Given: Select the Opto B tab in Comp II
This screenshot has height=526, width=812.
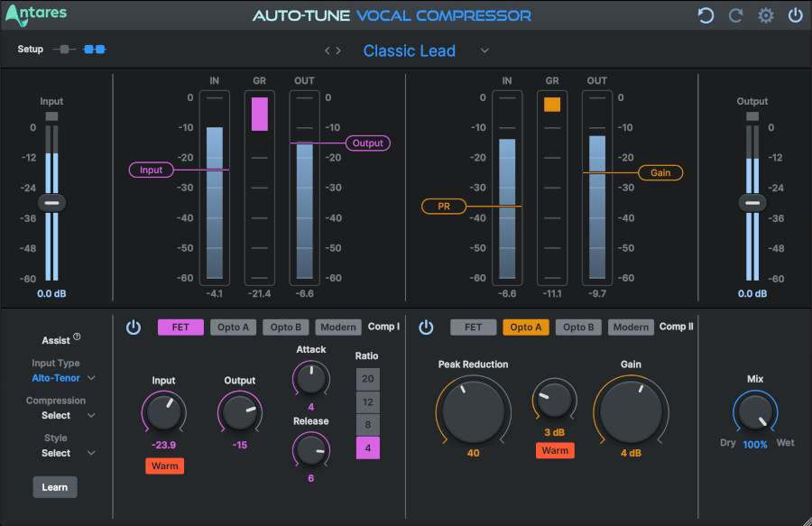Looking at the screenshot, I should 578,327.
